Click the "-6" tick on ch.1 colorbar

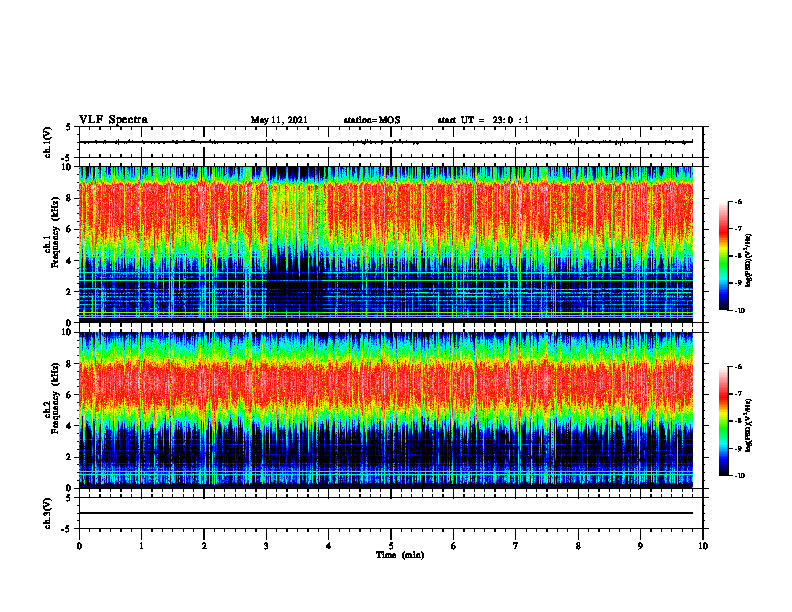pos(738,202)
